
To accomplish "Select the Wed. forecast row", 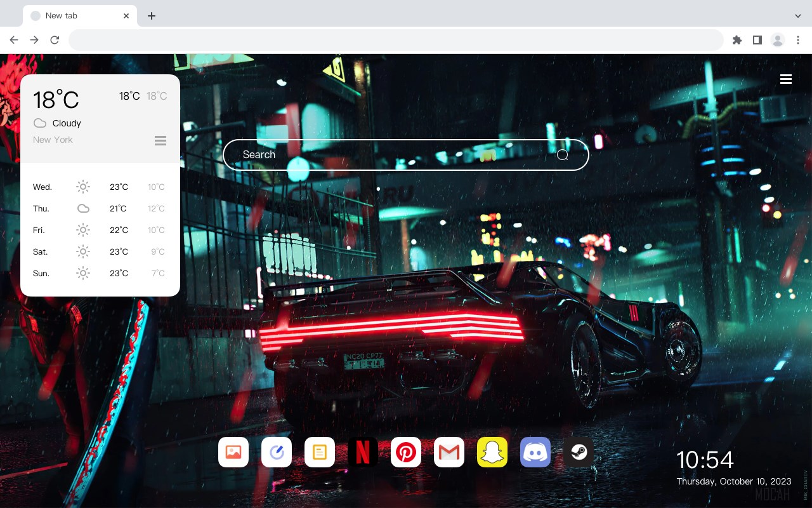I will click(x=100, y=187).
